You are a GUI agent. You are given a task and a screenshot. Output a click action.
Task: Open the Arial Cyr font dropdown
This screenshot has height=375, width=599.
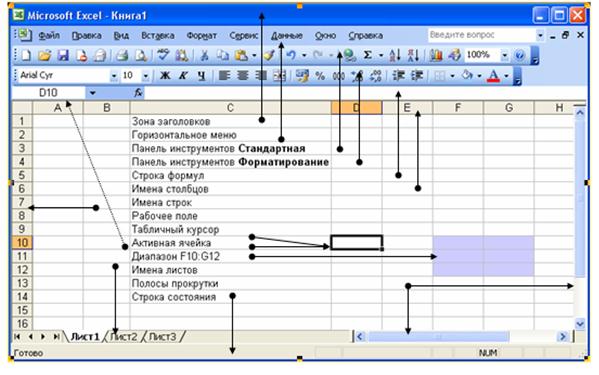[113, 76]
